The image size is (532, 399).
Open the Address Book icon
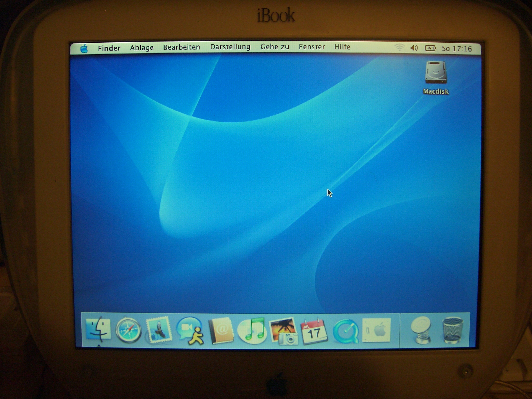coord(221,330)
